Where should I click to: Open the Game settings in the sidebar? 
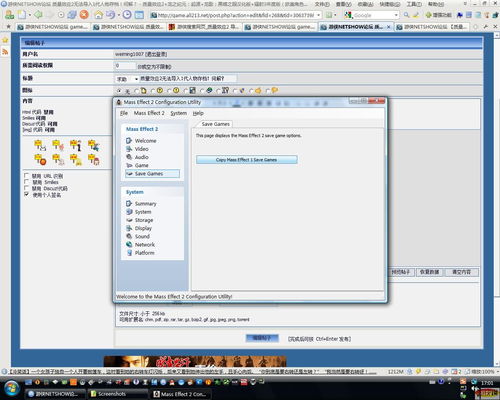(x=137, y=165)
